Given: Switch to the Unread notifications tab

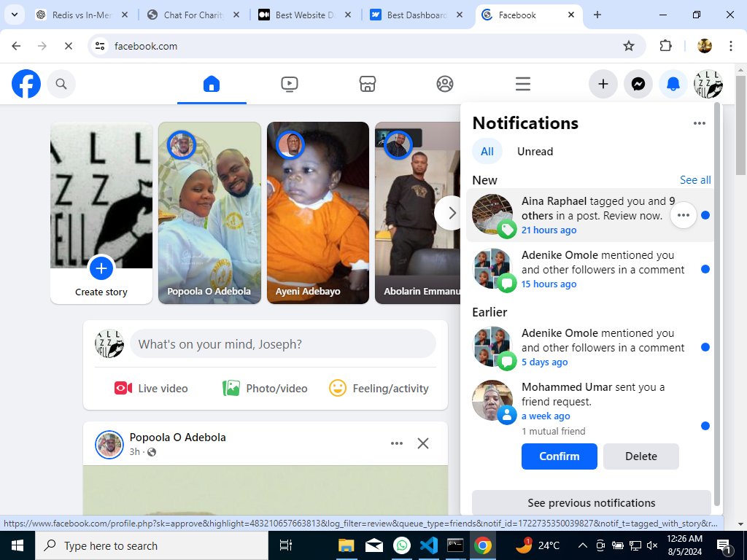Looking at the screenshot, I should [535, 152].
